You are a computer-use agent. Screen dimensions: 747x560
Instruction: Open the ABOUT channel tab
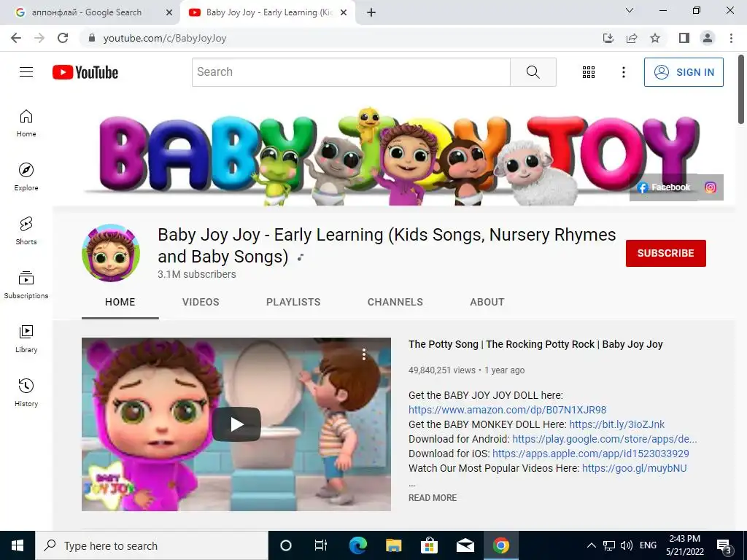(x=487, y=302)
